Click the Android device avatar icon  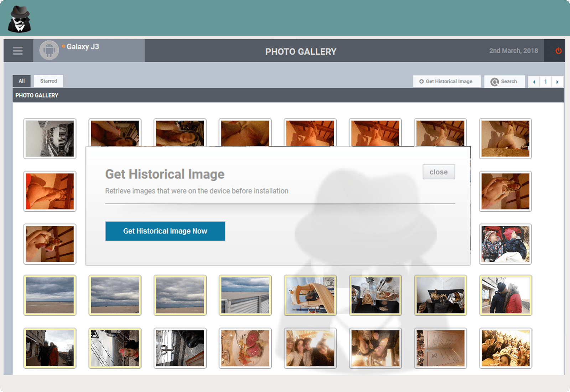tap(48, 50)
